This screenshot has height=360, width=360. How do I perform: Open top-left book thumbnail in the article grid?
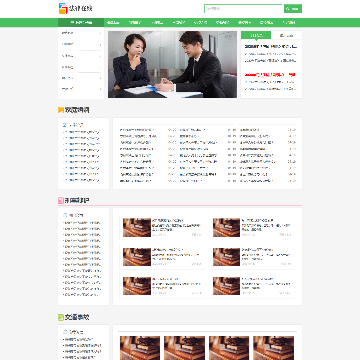[x=137, y=228]
